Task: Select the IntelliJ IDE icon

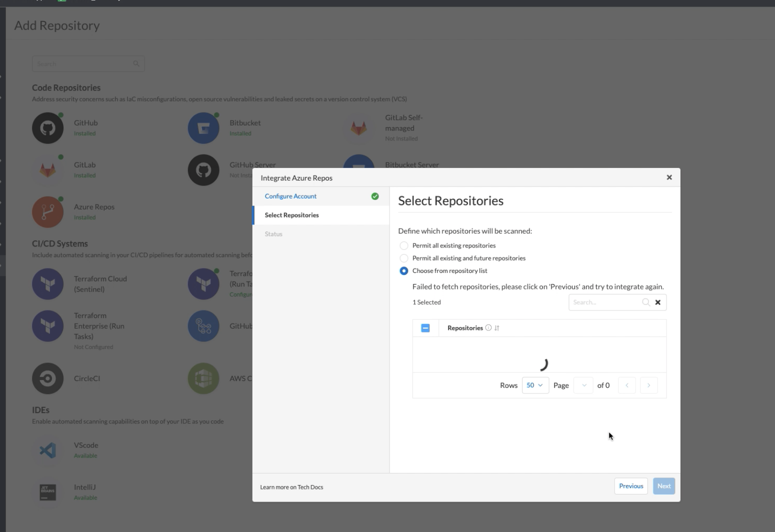Action: [47, 493]
